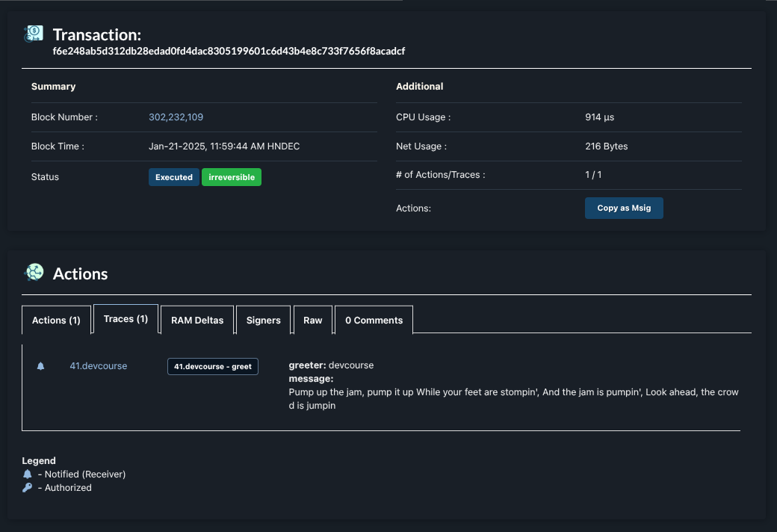Screen dimensions: 777x532
Task: Click the Authorized key icon in Legend
Action: coord(28,488)
